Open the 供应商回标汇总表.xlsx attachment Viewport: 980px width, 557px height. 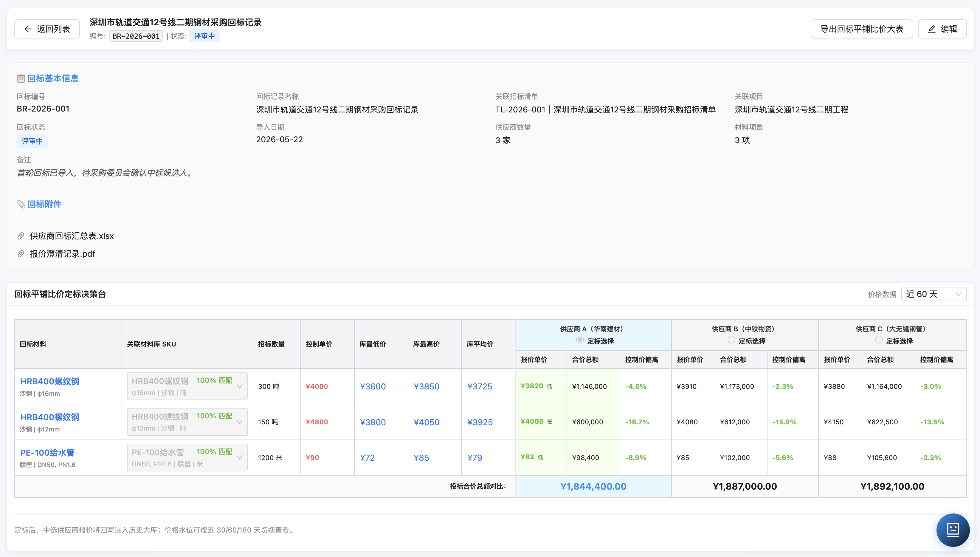tap(72, 236)
